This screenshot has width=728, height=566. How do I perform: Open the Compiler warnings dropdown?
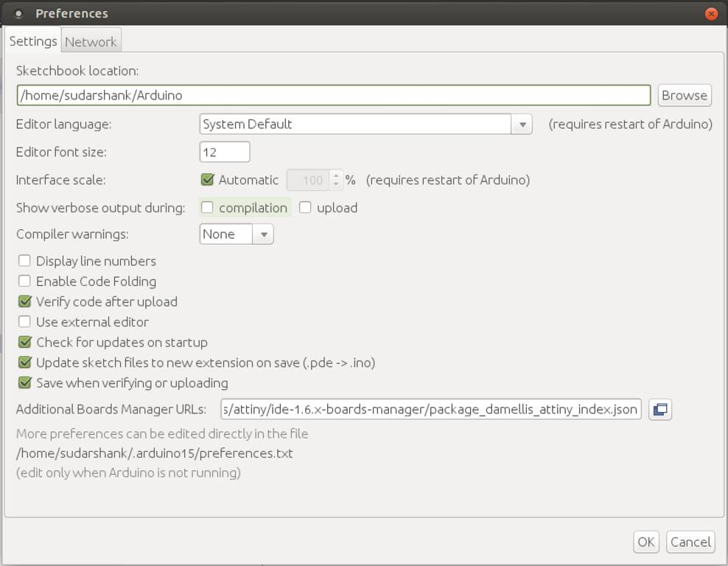tap(263, 234)
